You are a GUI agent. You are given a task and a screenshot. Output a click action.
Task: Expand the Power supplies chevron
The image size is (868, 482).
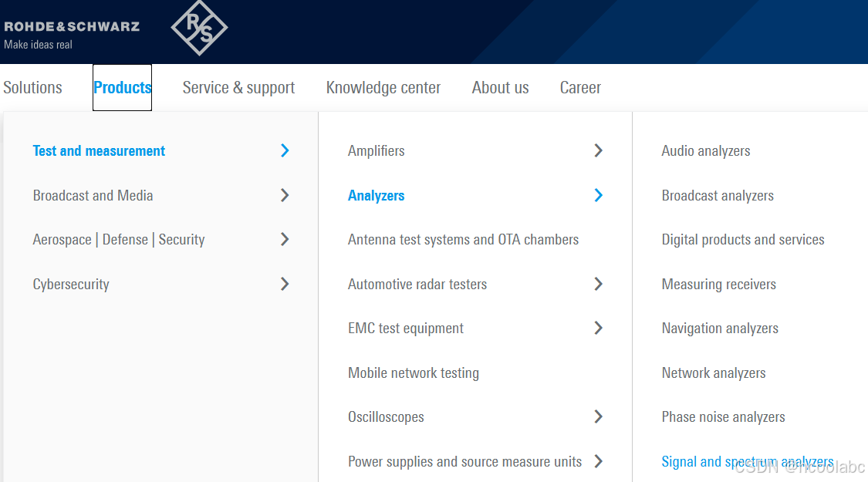[x=599, y=461]
